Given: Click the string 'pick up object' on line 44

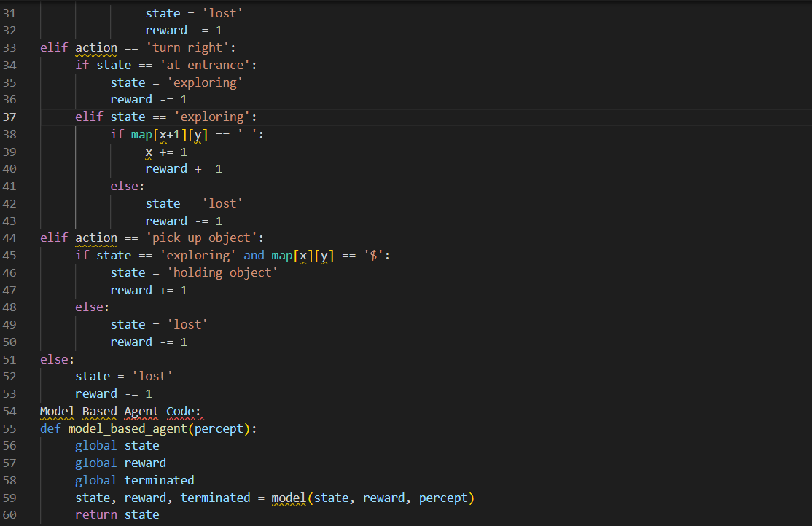Looking at the screenshot, I should [206, 238].
